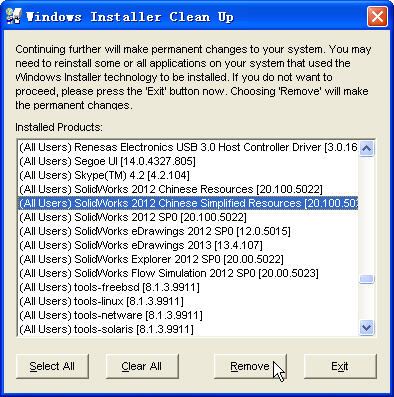Click the Remove button
The height and width of the screenshot is (397, 394).
coord(250,366)
